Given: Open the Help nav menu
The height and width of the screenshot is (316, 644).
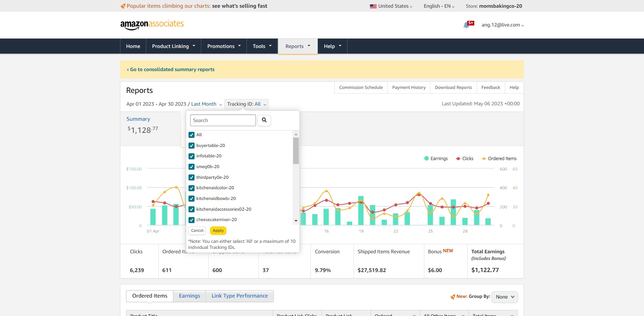Looking at the screenshot, I should [332, 46].
